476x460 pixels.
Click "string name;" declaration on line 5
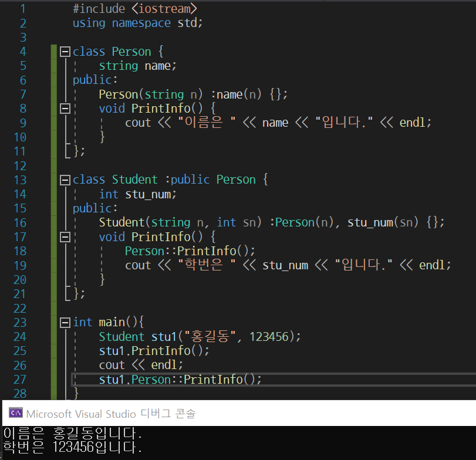137,66
